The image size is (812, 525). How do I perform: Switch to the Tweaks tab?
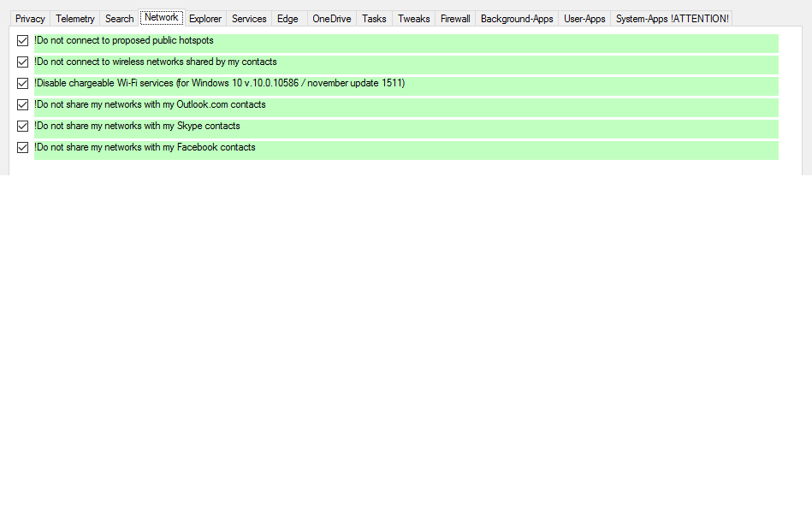(414, 19)
